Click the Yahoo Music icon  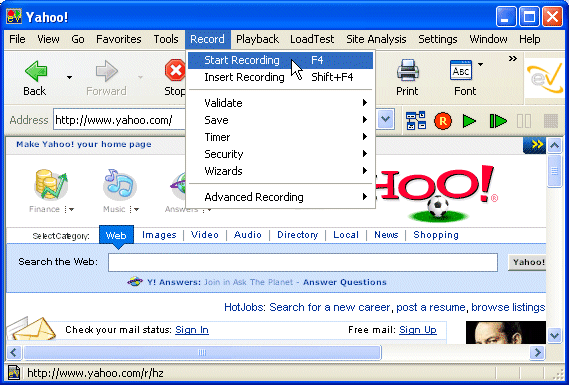click(x=120, y=184)
